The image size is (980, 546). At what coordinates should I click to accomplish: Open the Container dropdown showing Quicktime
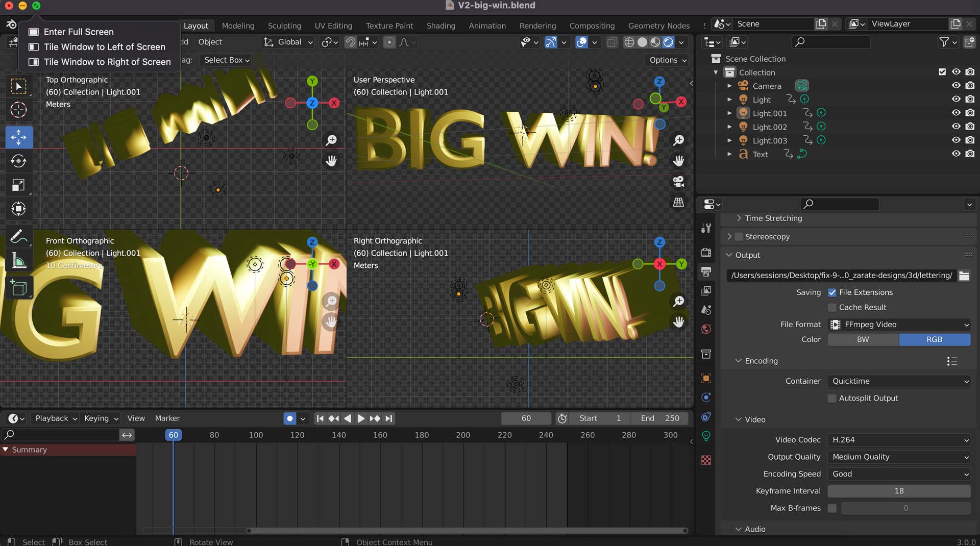tap(899, 381)
